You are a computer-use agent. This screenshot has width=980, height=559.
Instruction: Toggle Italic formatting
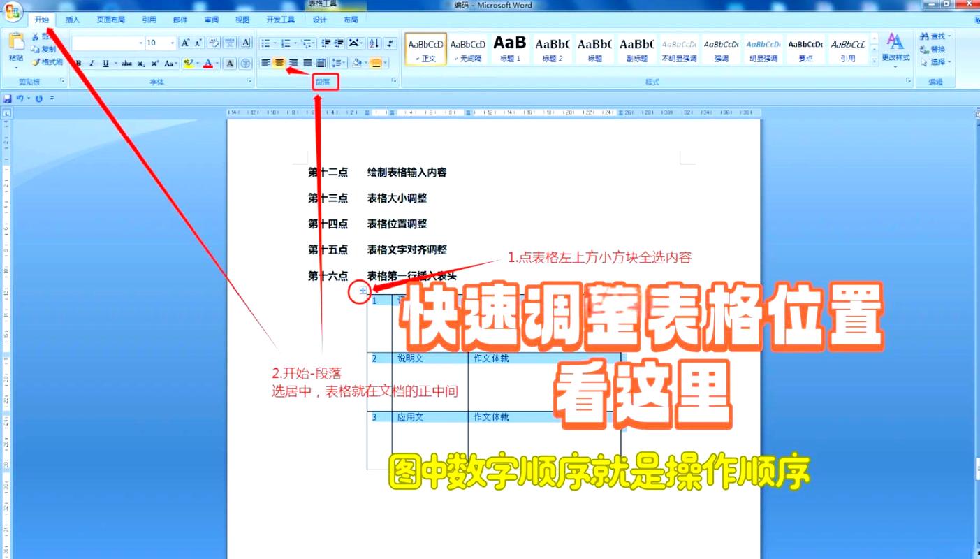pos(92,64)
